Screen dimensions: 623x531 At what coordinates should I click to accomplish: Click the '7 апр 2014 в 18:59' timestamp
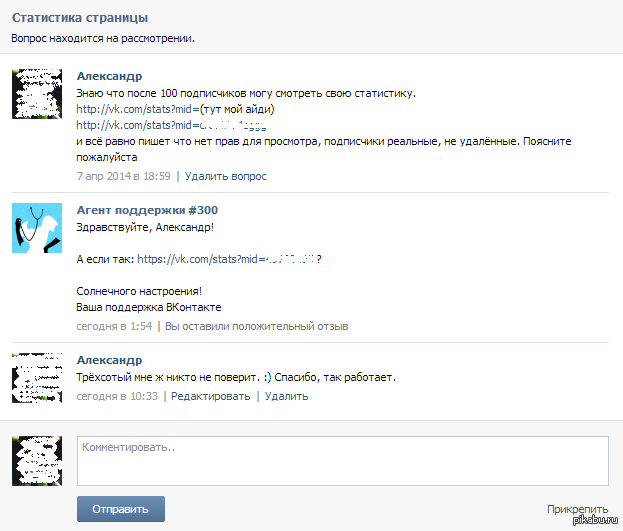point(123,176)
